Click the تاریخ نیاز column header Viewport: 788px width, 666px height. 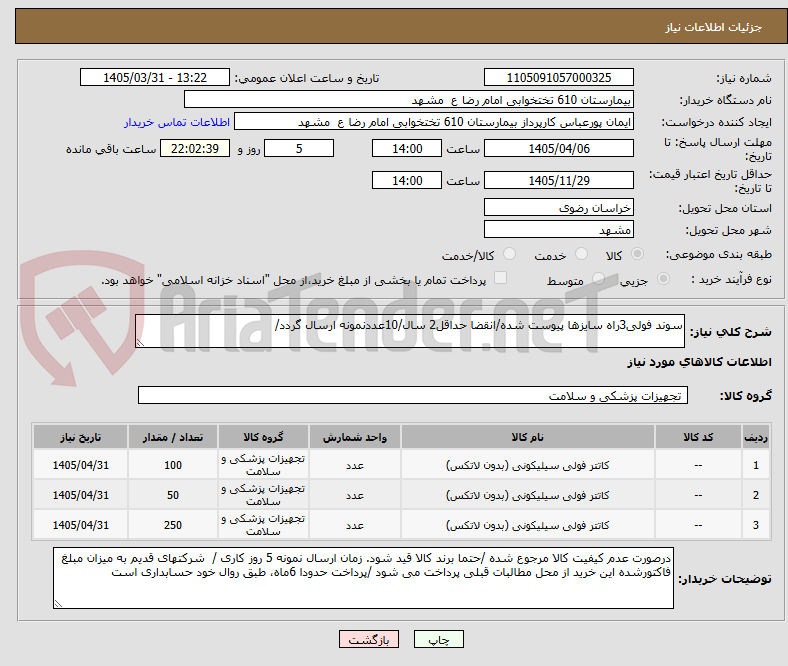[x=80, y=437]
